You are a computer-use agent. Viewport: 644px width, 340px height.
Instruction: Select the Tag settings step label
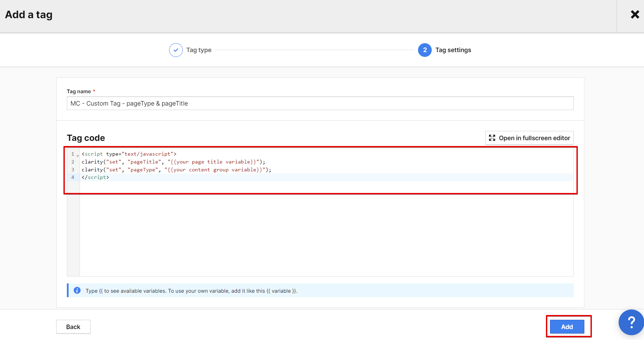[453, 50]
